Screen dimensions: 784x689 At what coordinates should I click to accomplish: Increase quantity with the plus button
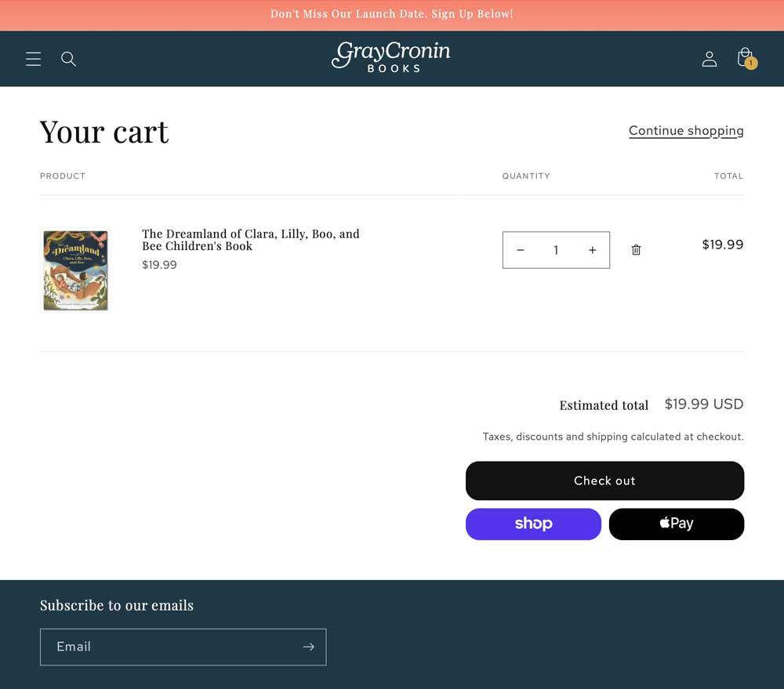pos(593,250)
